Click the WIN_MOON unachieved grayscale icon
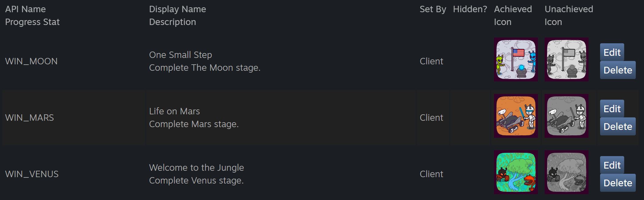Screen dimensions: 644x200 pos(566,59)
